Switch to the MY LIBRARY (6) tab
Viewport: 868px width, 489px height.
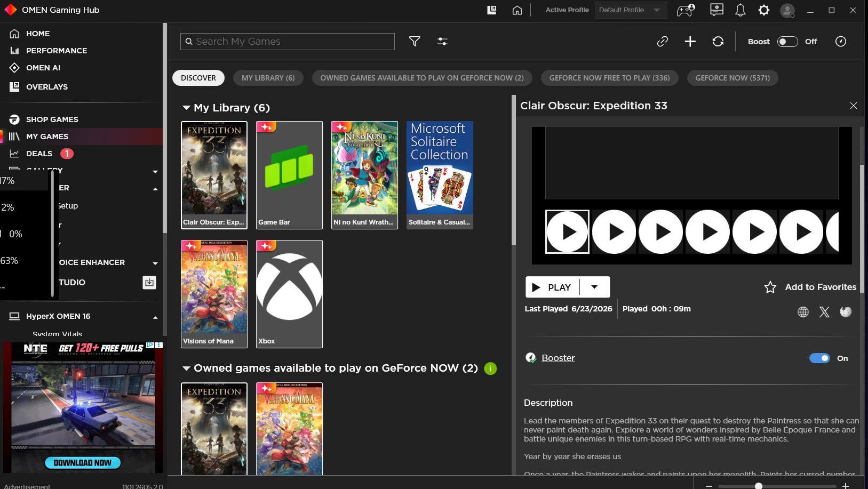tap(268, 78)
